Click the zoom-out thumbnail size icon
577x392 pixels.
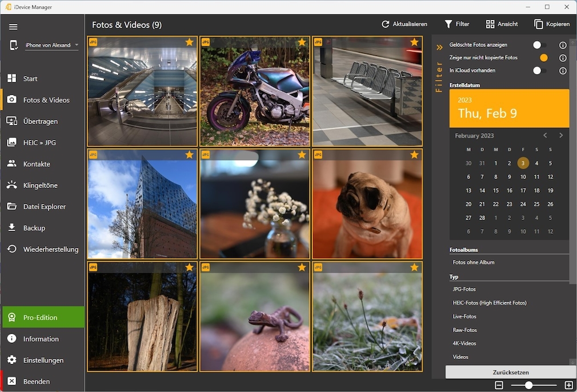[x=499, y=385]
